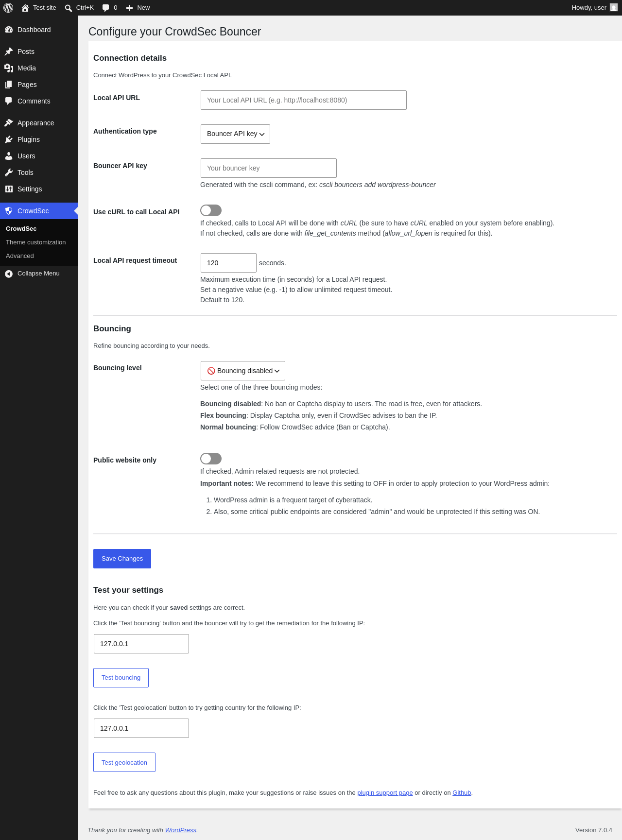Open the Users menu item
Viewport: 622px width, 840px height.
click(39, 156)
